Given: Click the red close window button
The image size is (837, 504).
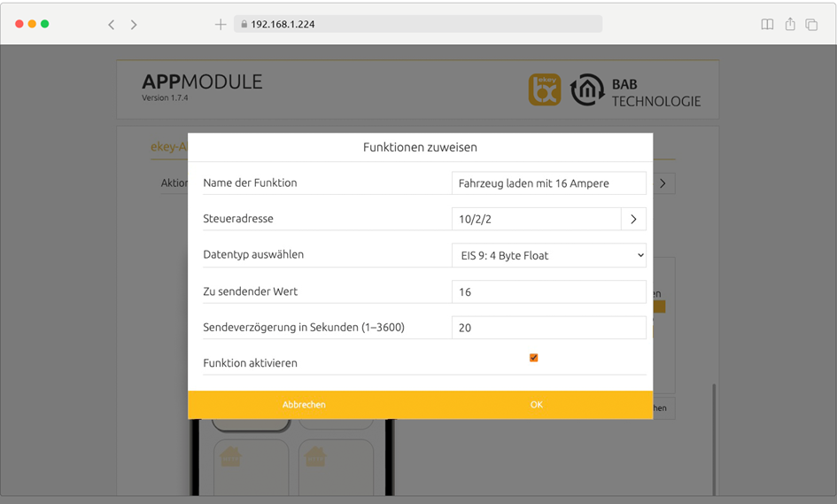Looking at the screenshot, I should click(19, 24).
